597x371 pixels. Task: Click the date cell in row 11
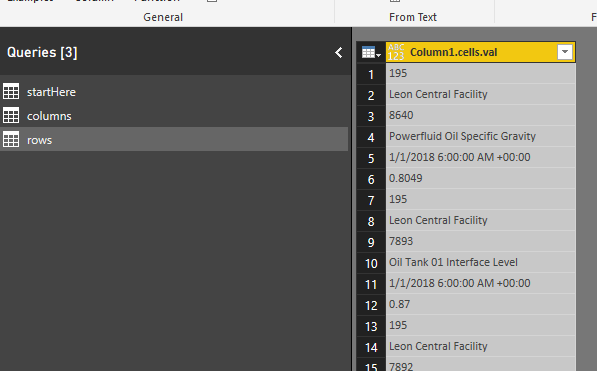click(x=480, y=283)
